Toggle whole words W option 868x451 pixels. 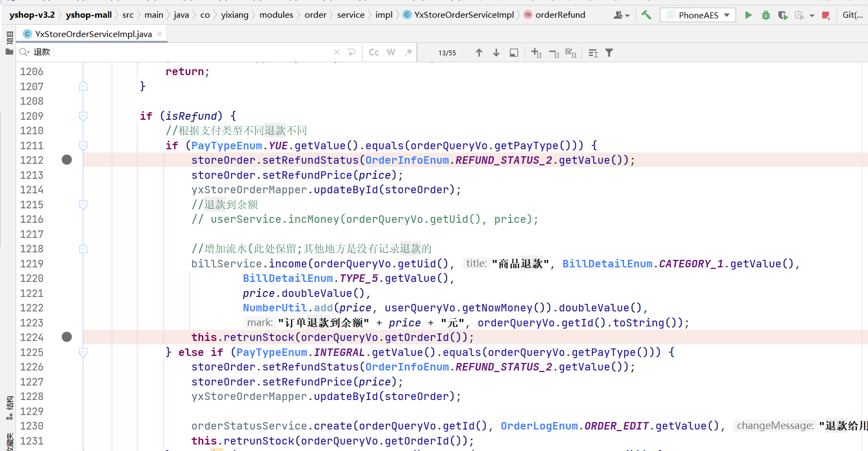391,52
